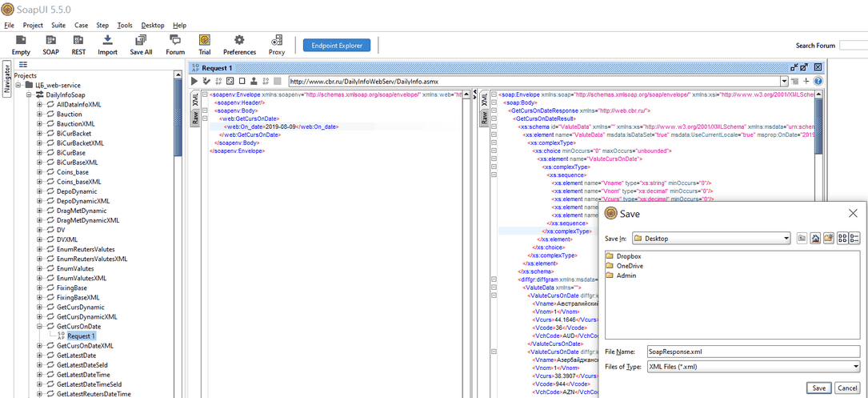Open the Files of Type dropdown
Image resolution: width=868 pixels, height=398 pixels.
pos(855,367)
